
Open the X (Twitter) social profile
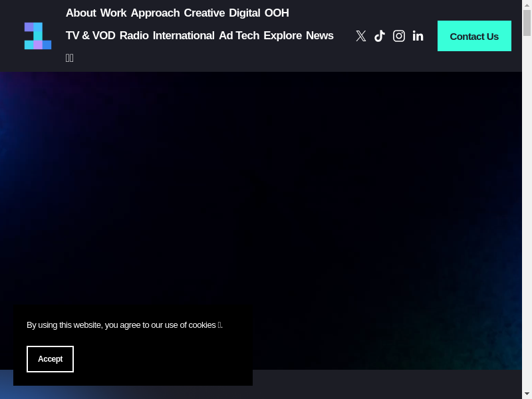[x=360, y=36]
